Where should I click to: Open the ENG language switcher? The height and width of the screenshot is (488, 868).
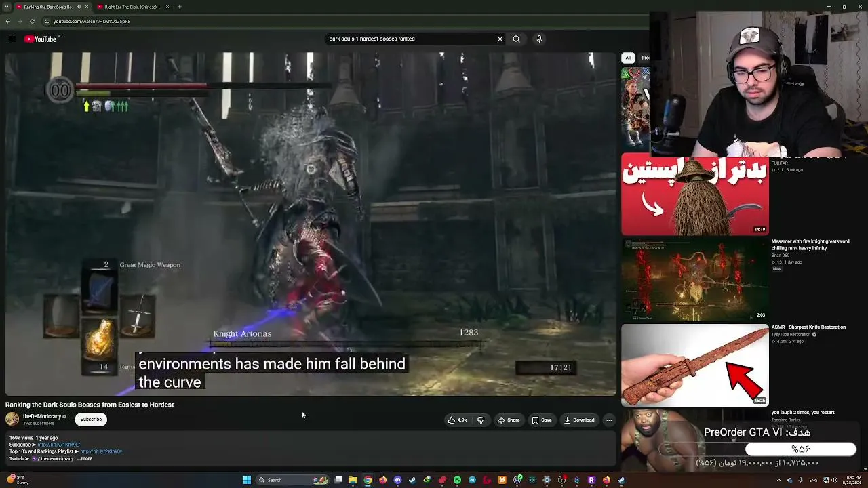tap(814, 480)
